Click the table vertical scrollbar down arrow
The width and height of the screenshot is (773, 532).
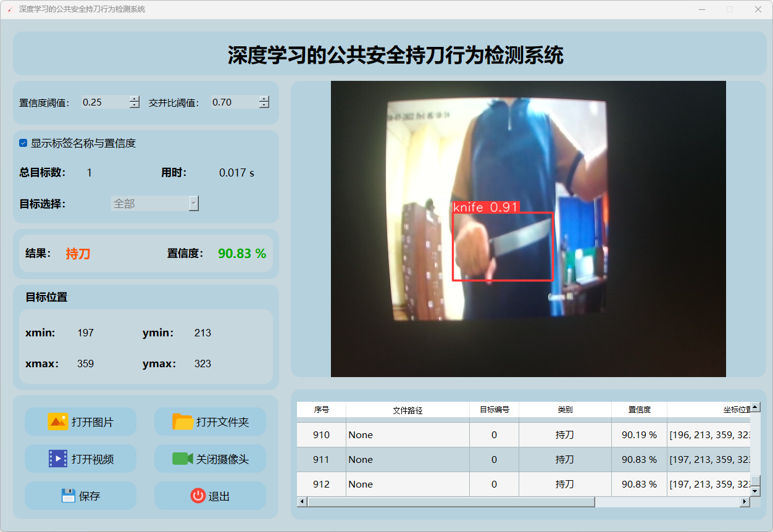(x=755, y=491)
